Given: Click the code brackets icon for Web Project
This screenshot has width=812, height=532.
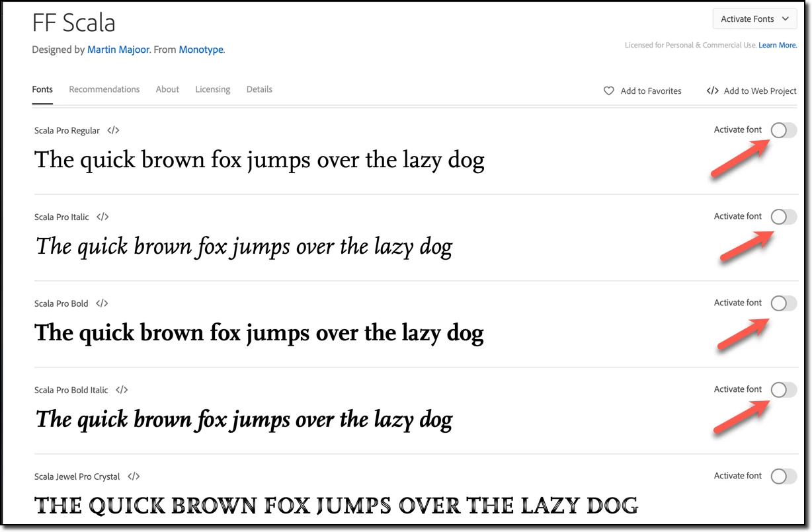Looking at the screenshot, I should [x=713, y=91].
